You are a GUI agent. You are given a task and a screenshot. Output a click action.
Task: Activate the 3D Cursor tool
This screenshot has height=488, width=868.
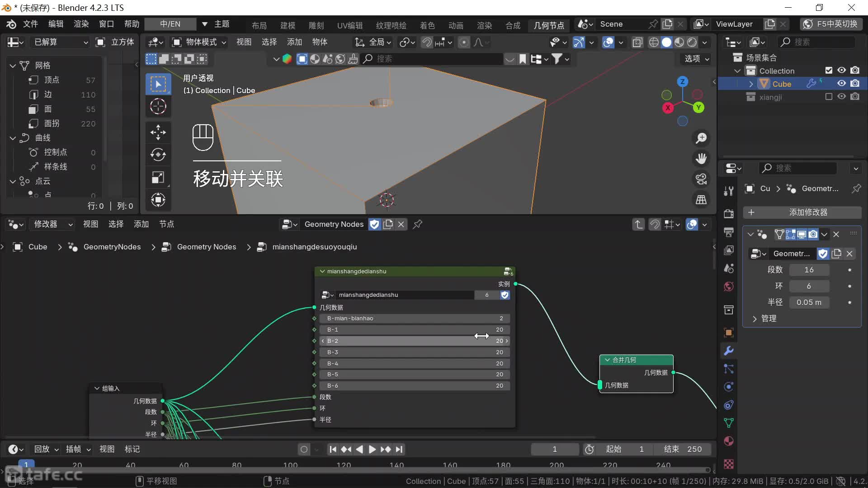[x=158, y=107]
